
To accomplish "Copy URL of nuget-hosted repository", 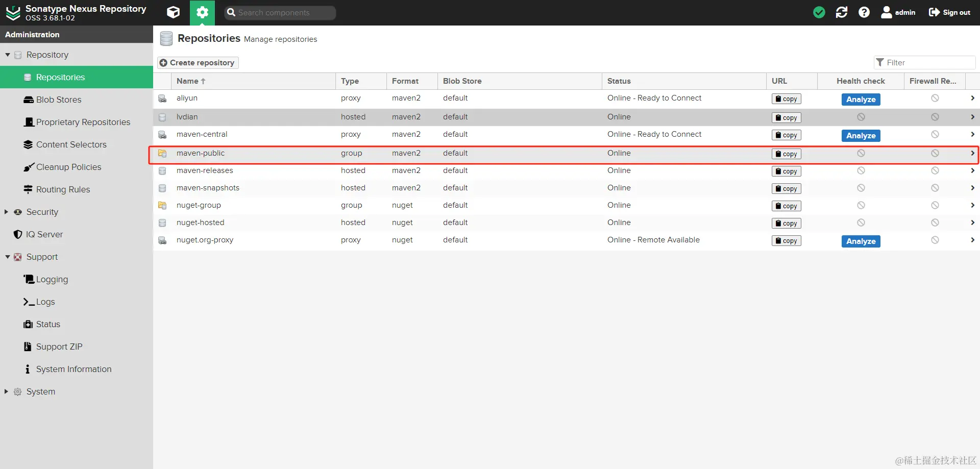I will coord(786,224).
